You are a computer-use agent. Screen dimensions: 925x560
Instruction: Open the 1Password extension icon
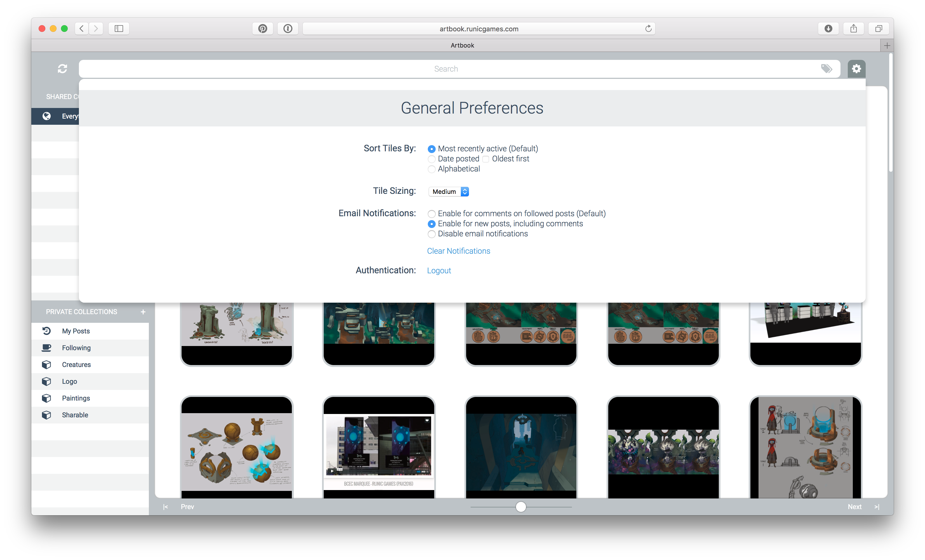(288, 29)
